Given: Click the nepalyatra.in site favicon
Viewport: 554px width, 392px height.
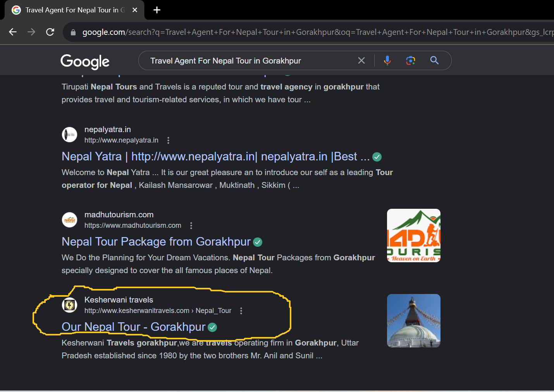Looking at the screenshot, I should tap(70, 135).
